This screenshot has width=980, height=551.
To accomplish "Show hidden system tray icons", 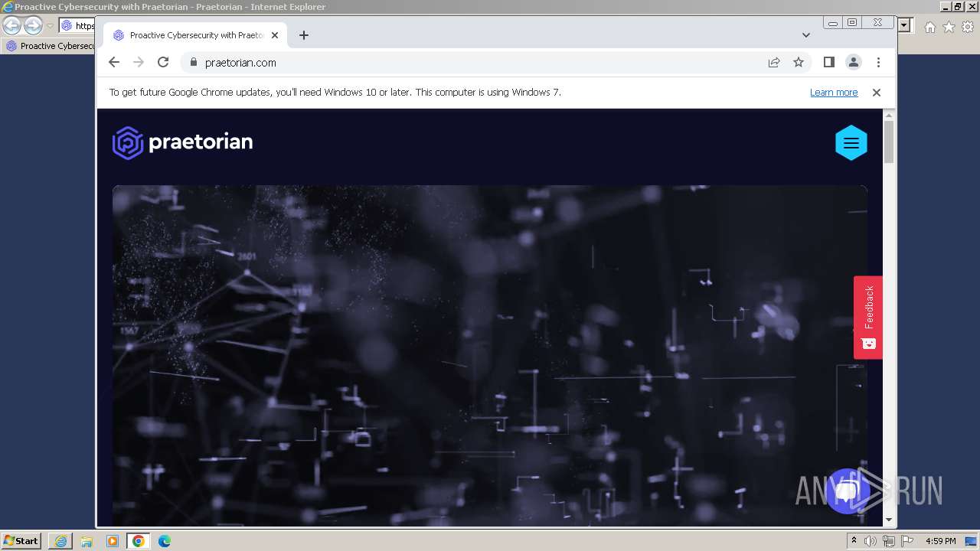I will 854,541.
